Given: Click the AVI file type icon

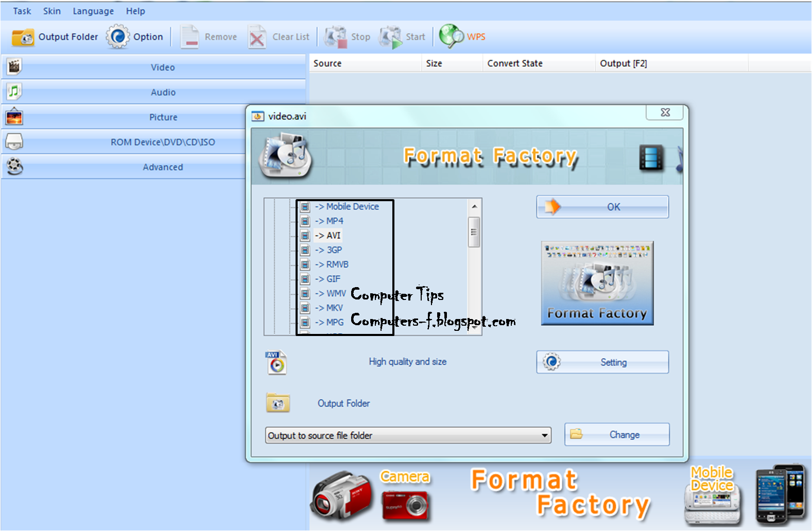Looking at the screenshot, I should (276, 362).
